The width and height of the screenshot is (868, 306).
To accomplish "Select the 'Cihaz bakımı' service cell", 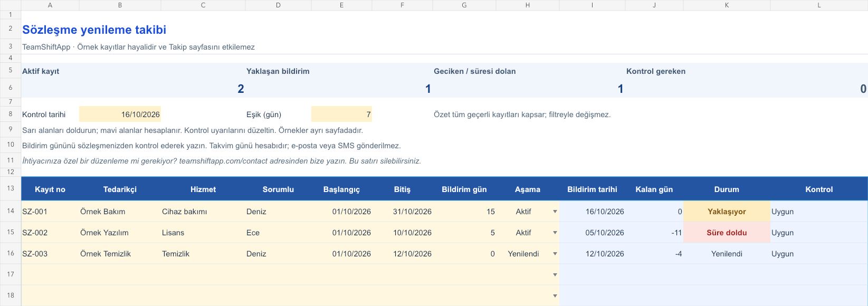I will [203, 212].
